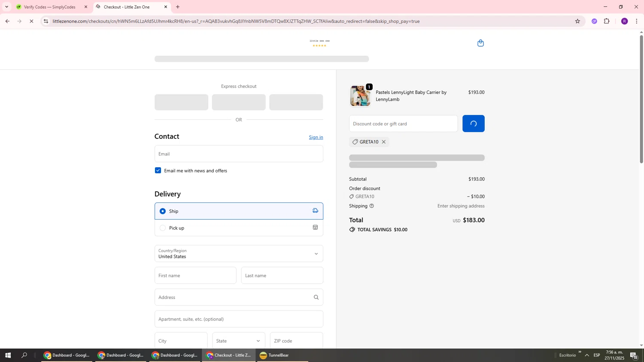Open the Extensions puzzle icon

(607, 21)
